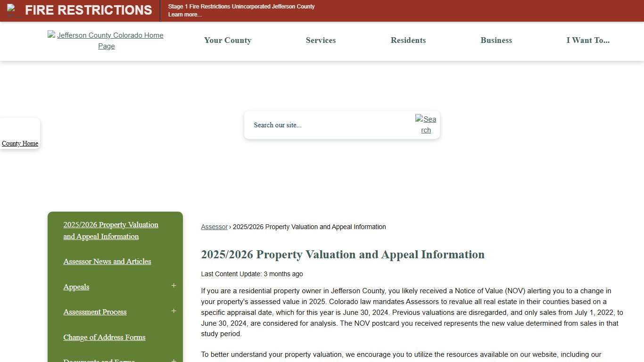Open the Change of Address Forms page
The image size is (644, 362).
click(104, 337)
